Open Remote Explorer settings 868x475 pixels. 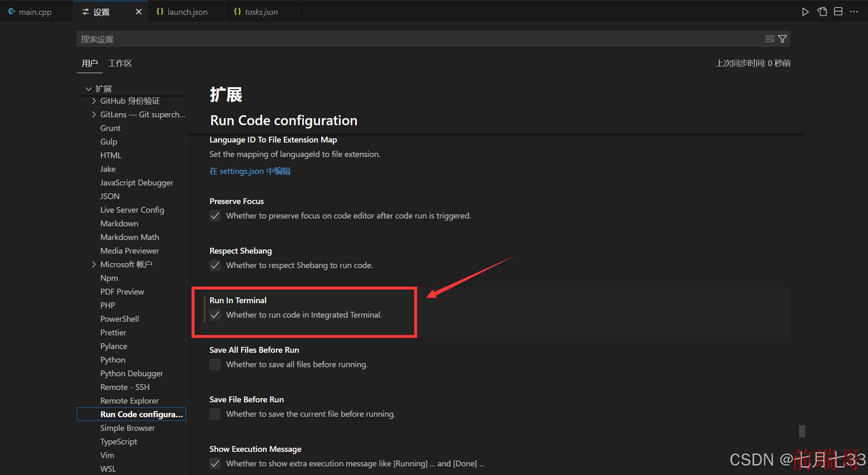click(x=131, y=401)
